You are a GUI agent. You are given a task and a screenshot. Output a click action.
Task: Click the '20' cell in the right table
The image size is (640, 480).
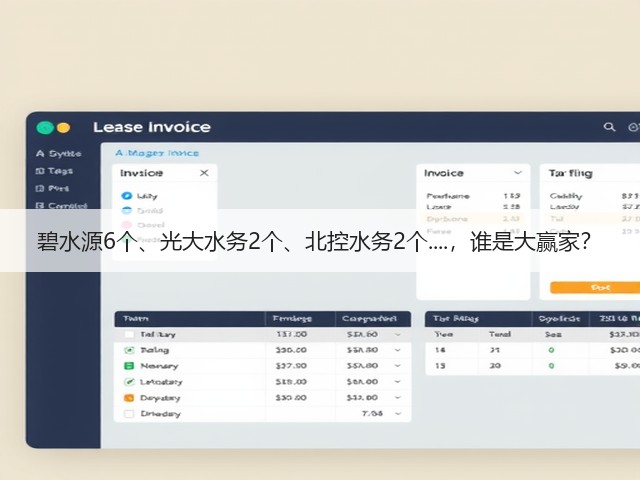495,366
